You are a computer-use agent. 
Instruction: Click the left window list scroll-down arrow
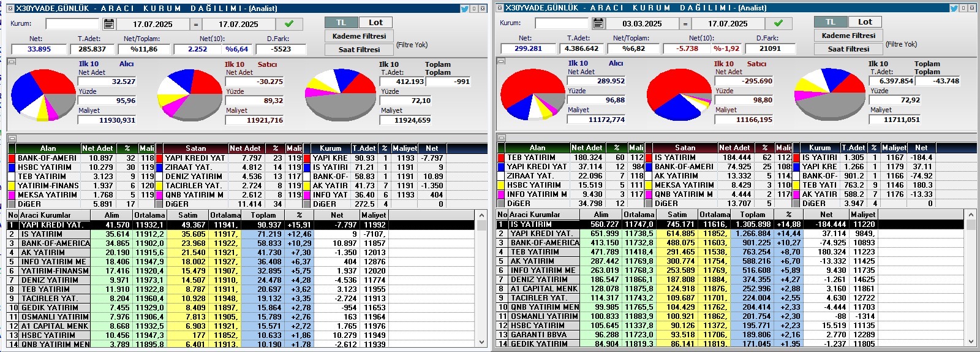[x=482, y=342]
